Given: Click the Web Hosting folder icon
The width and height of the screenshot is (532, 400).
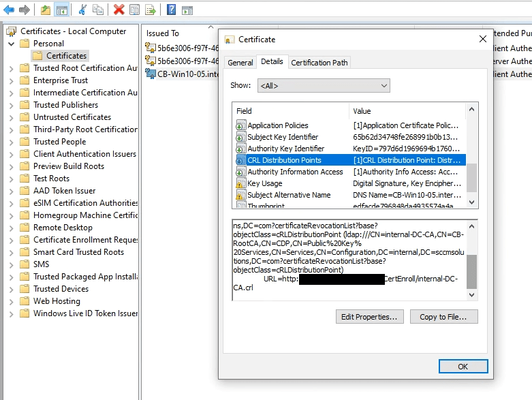Looking at the screenshot, I should pos(25,301).
